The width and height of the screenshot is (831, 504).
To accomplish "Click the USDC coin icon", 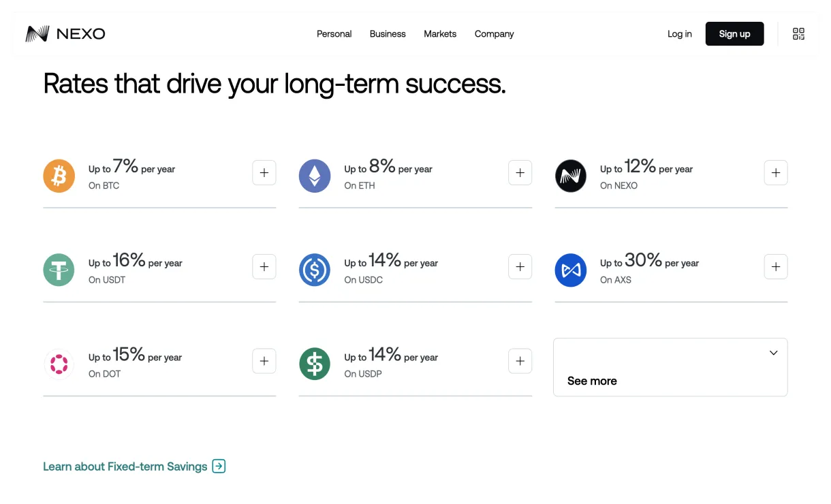I will coord(315,270).
